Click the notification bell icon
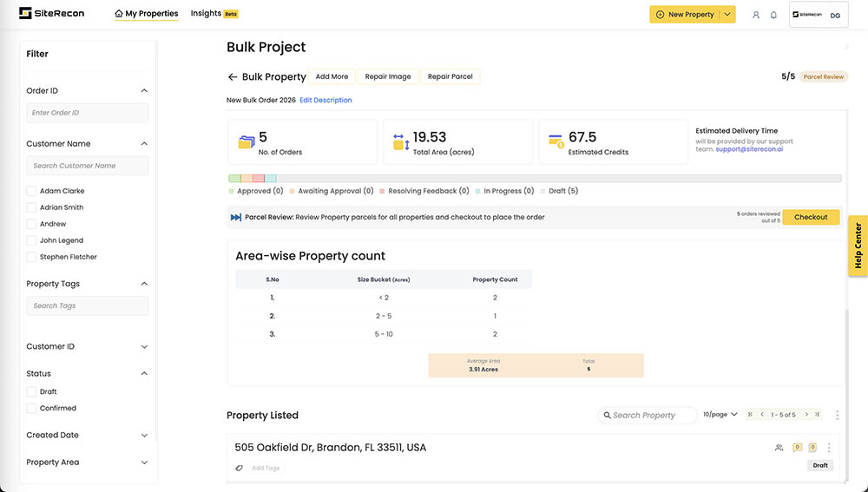 click(x=773, y=15)
